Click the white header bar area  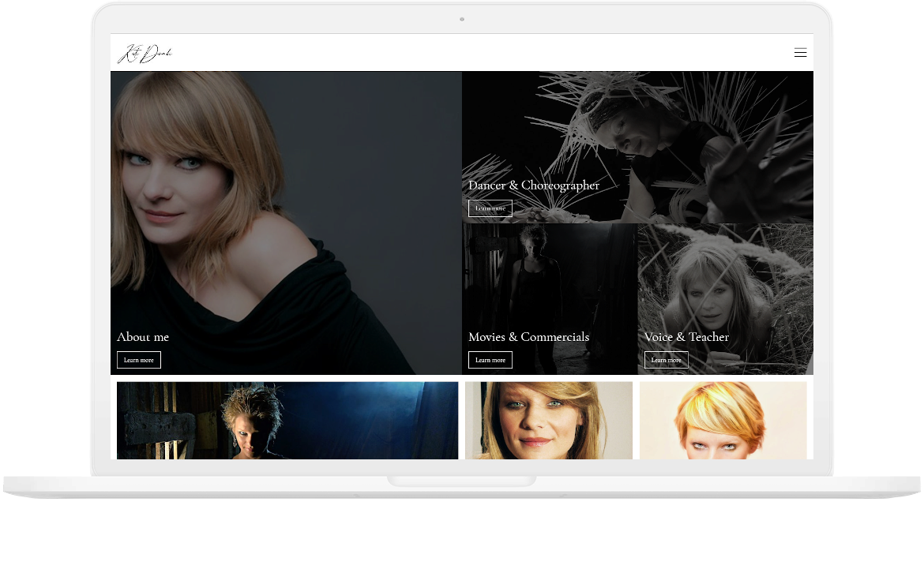coord(462,52)
